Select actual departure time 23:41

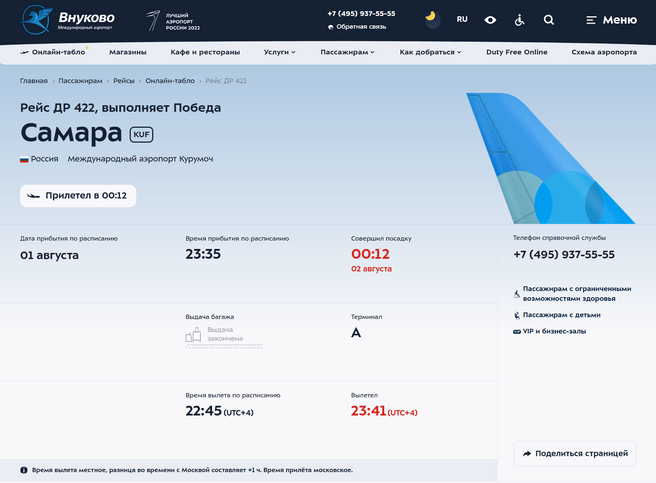coord(369,411)
